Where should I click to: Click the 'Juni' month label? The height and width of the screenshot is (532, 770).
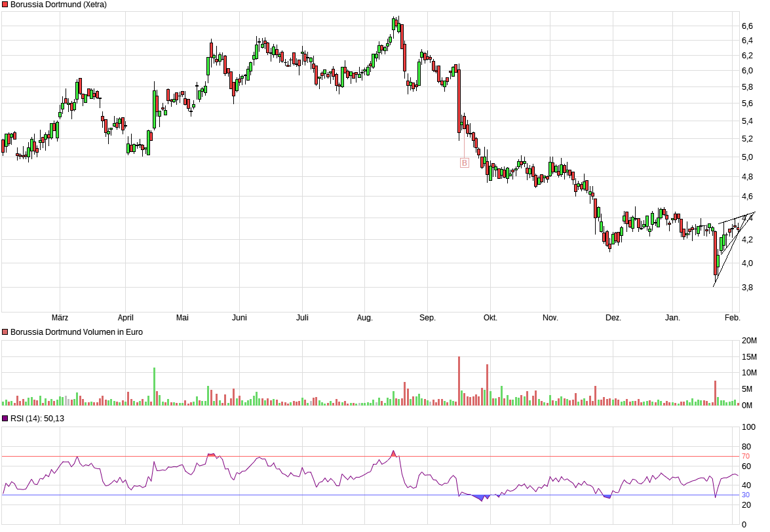(239, 318)
